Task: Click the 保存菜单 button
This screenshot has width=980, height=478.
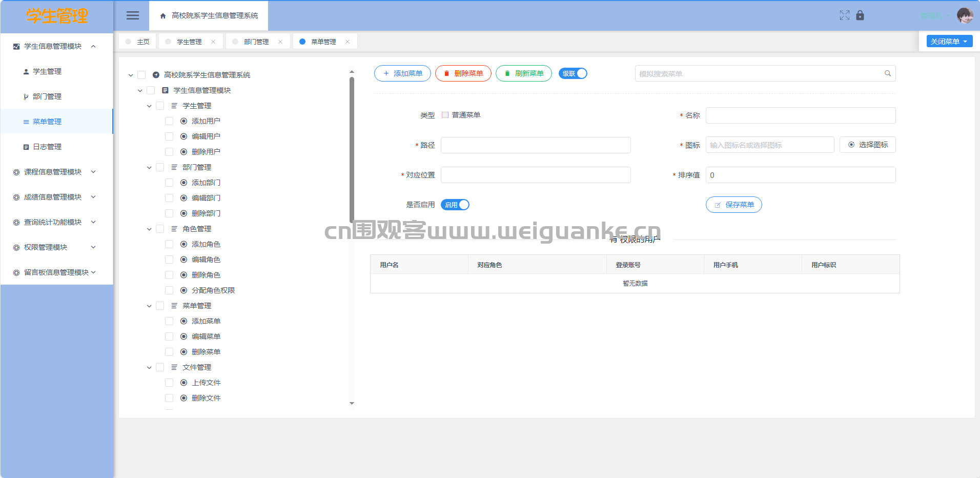Action: [x=733, y=205]
